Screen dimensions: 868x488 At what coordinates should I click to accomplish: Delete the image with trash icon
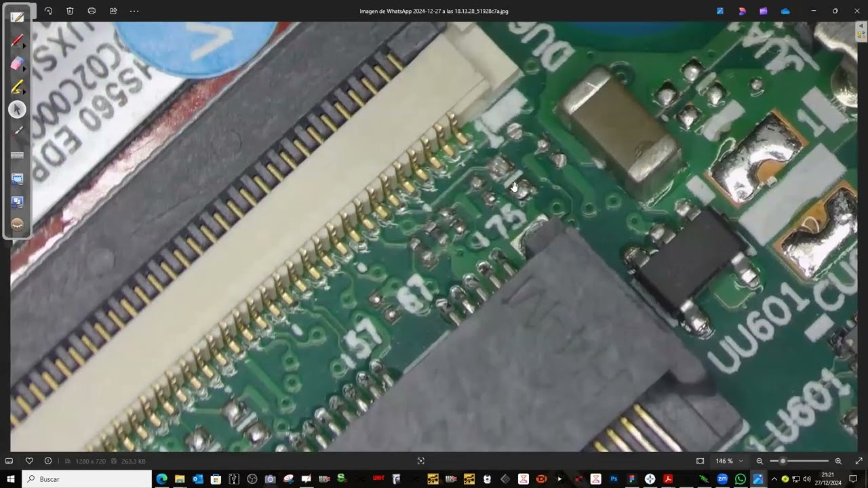[x=70, y=11]
